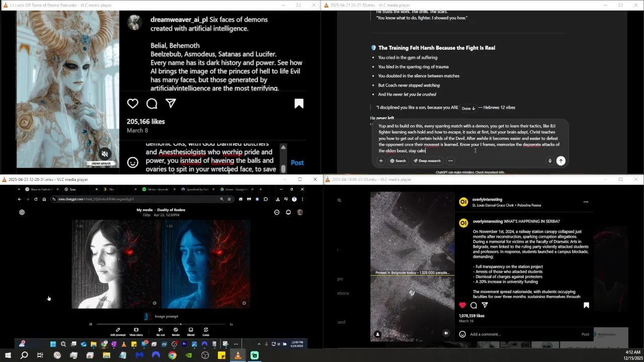Open comments on the dreamweaver_ai_pl post

(151, 104)
